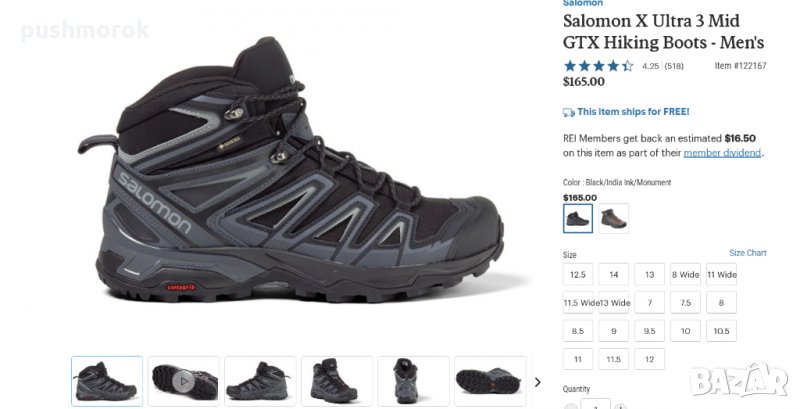View the inner-side boot thumbnail
The height and width of the screenshot is (409, 800).
(x=260, y=381)
